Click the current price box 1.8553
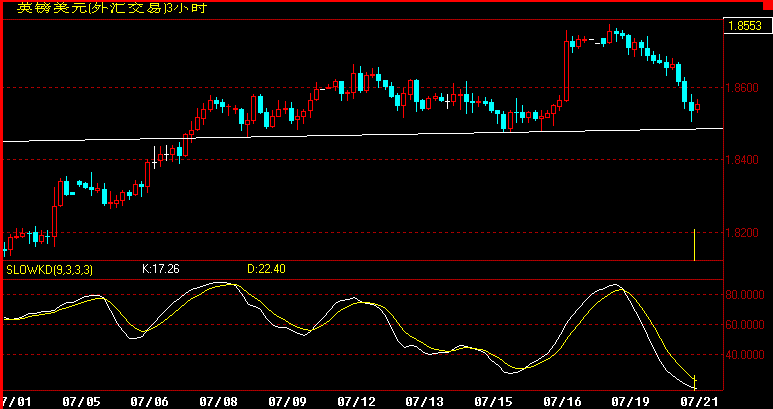 coord(746,26)
